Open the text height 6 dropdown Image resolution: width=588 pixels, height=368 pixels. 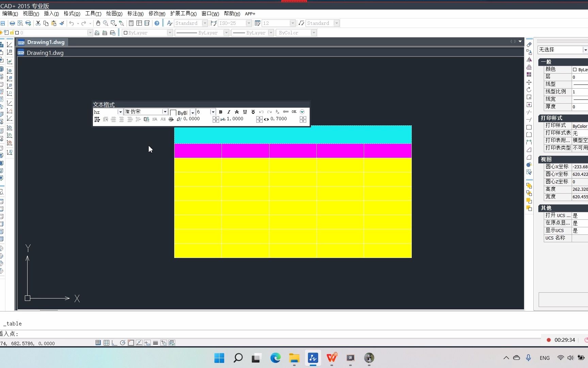[213, 112]
